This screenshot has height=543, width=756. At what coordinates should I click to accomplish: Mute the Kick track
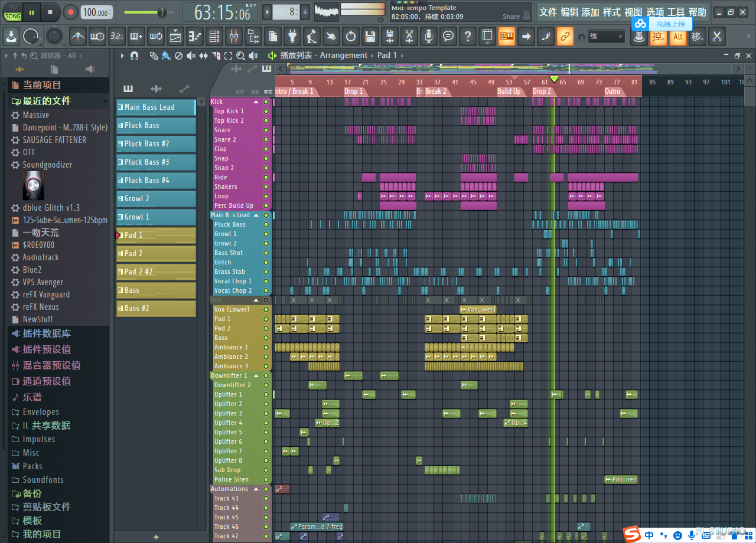pyautogui.click(x=266, y=102)
